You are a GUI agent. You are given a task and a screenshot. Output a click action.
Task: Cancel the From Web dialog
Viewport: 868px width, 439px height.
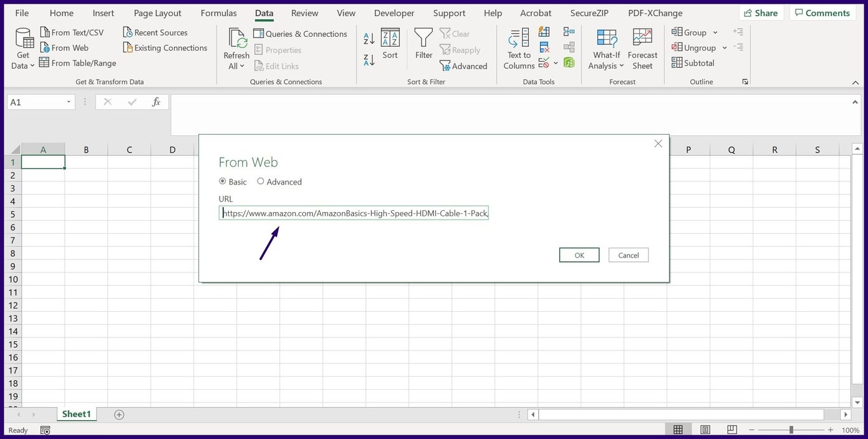628,254
